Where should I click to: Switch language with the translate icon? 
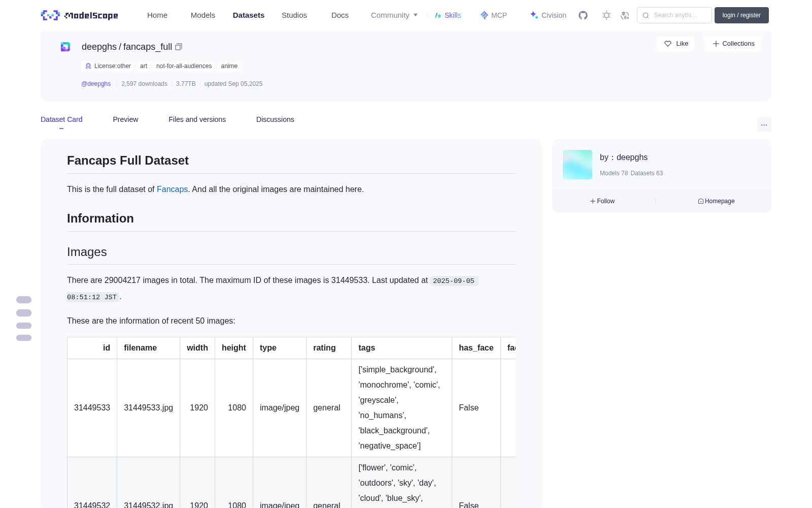pyautogui.click(x=625, y=15)
